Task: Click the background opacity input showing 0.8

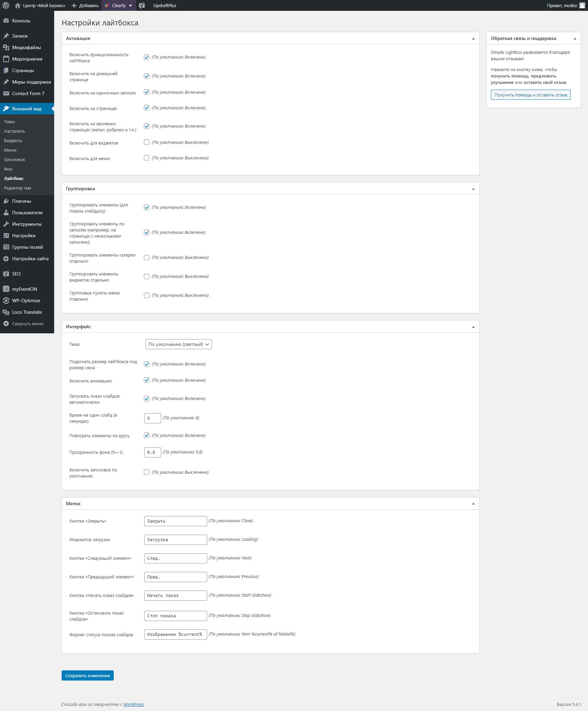Action: [x=152, y=452]
